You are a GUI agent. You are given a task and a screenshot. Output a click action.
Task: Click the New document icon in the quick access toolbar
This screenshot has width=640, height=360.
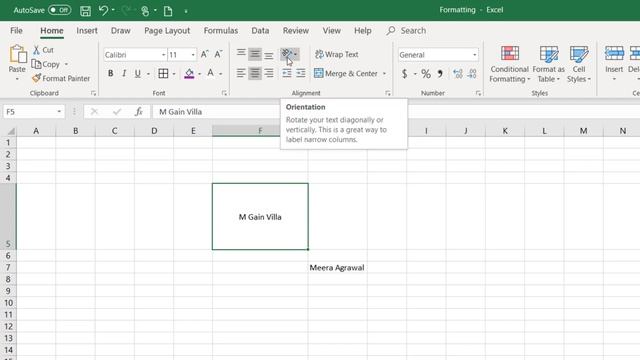pos(168,11)
